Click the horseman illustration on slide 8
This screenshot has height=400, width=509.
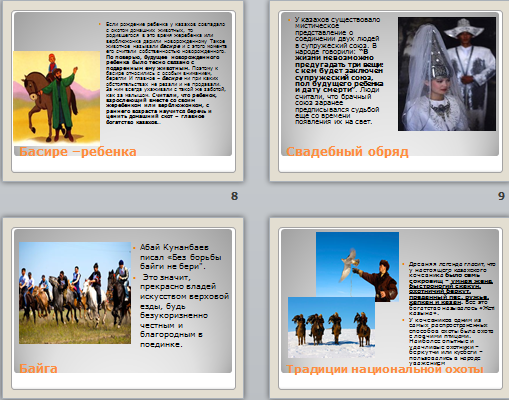pos(57,98)
